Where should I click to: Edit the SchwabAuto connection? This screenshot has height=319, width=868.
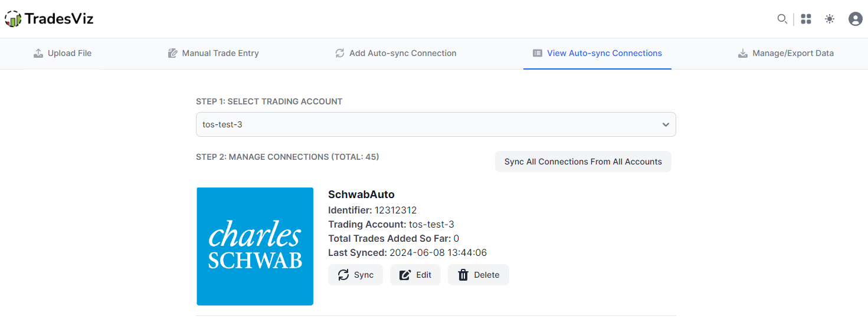click(415, 275)
